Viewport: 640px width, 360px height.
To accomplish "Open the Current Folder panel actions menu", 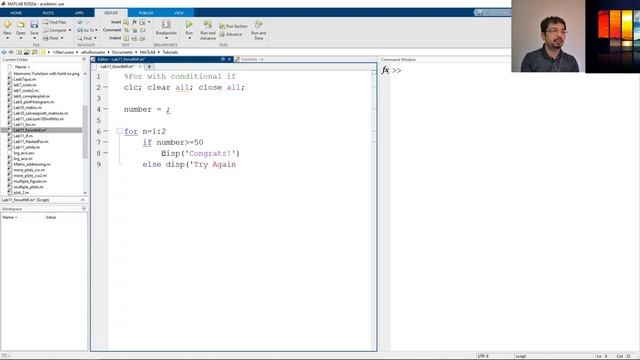I will (x=84, y=60).
